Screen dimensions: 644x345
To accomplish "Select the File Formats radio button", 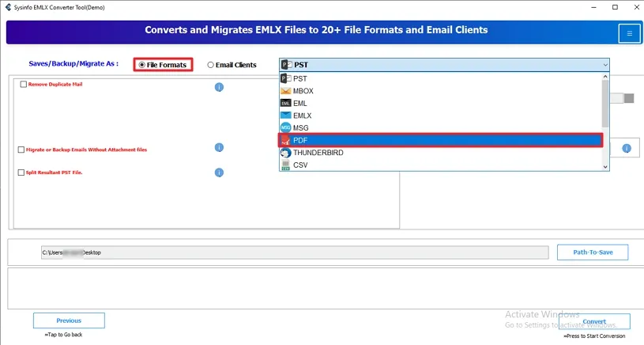I will (x=142, y=65).
